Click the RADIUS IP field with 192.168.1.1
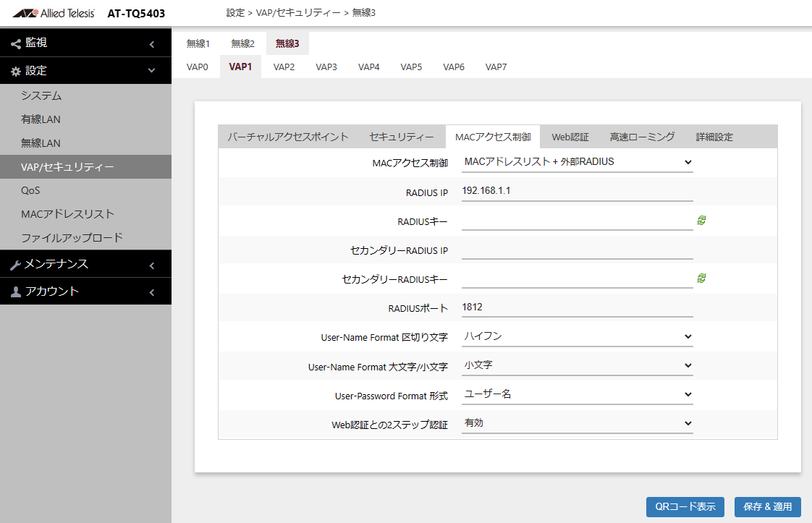Screen dimensions: 812x523 [x=577, y=191]
